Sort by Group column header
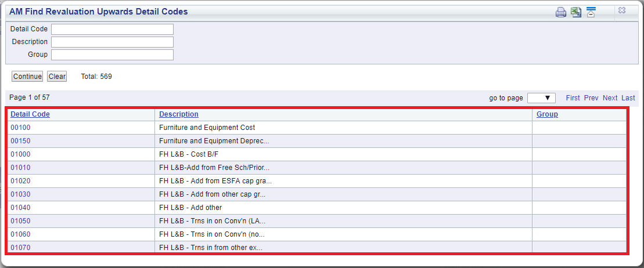This screenshot has height=268, width=644. (547, 114)
